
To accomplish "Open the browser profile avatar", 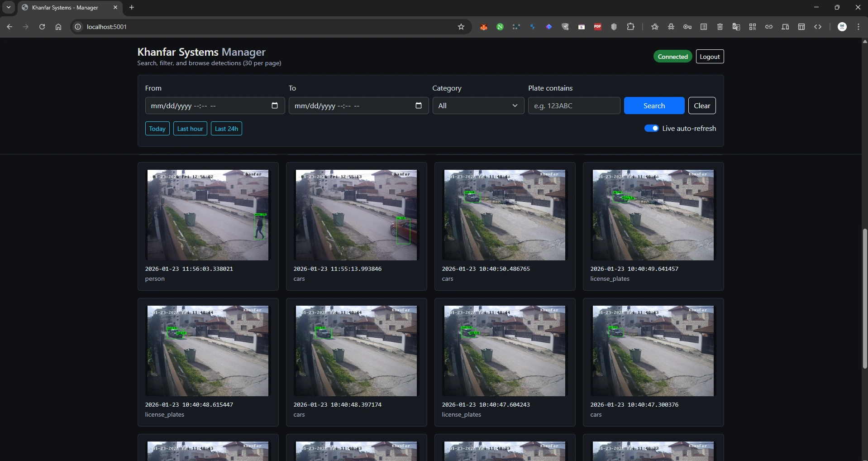I will [842, 27].
